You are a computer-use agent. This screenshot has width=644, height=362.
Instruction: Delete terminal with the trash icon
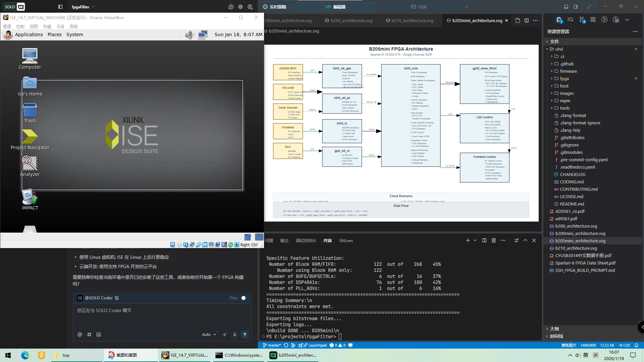493,240
